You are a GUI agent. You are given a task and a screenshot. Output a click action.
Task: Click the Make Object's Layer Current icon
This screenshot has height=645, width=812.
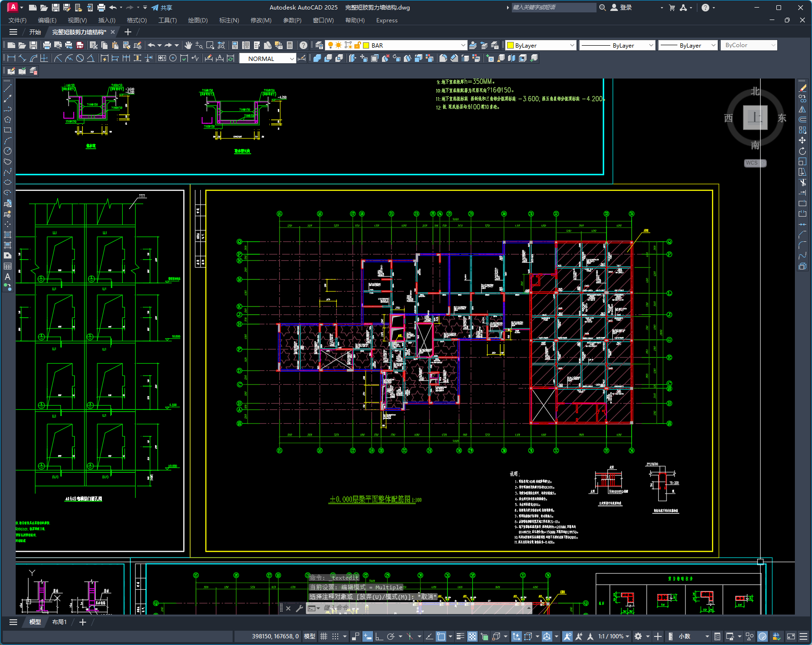pos(473,45)
